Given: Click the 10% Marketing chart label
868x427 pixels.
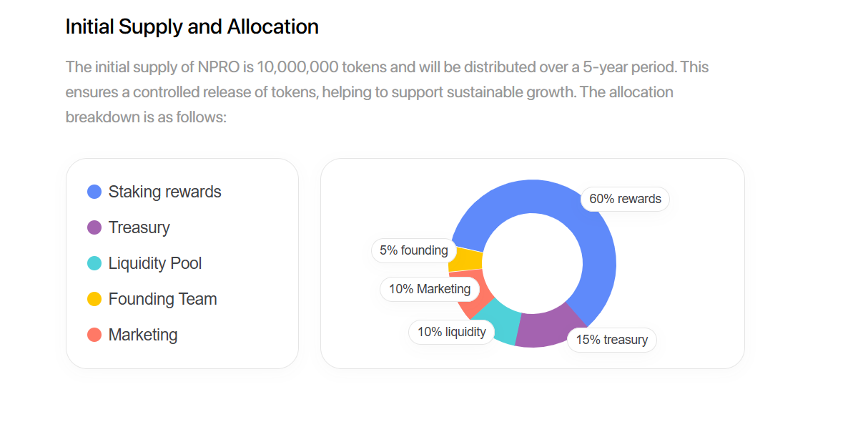Looking at the screenshot, I should [429, 289].
